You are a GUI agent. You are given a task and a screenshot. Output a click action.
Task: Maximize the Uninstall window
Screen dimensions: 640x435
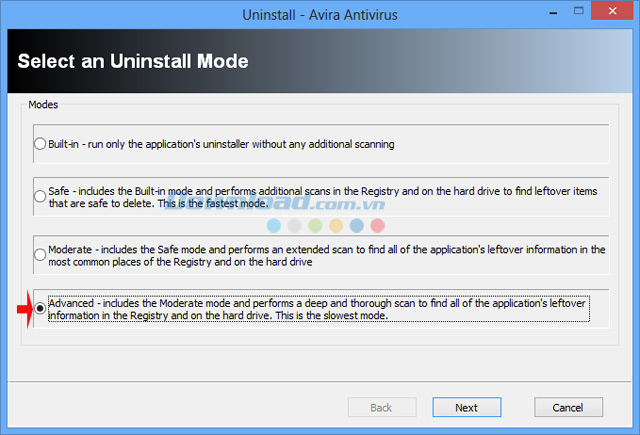[578, 11]
